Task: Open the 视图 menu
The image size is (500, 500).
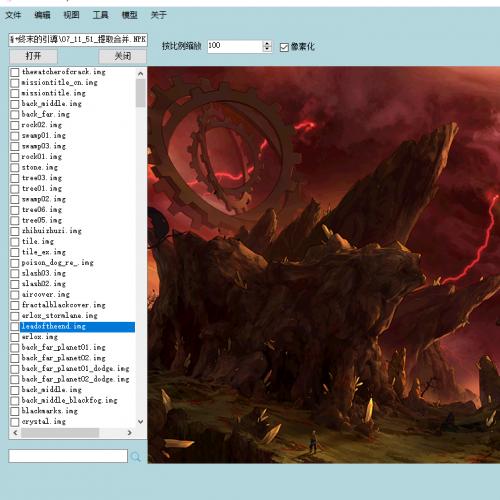Action: pos(71,15)
